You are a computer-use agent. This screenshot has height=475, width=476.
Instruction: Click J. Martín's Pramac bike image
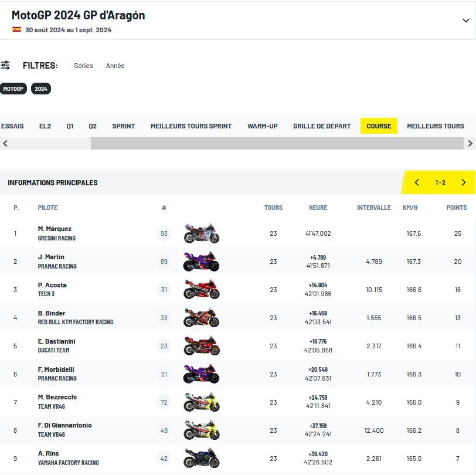[201, 262]
